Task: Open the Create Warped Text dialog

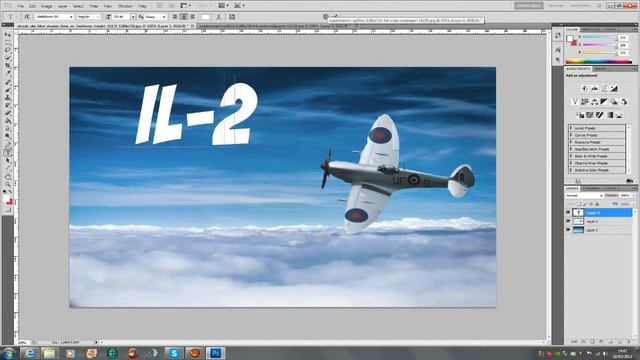Action: (x=219, y=17)
